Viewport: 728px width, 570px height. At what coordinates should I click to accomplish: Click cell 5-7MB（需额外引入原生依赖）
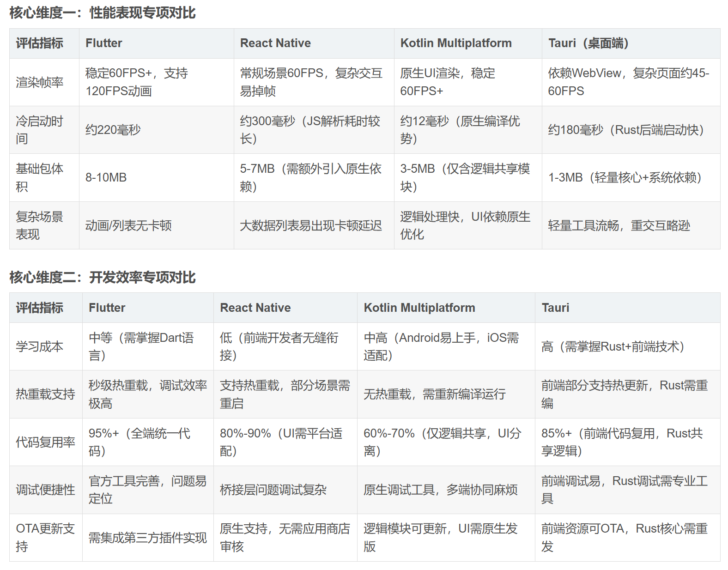(x=314, y=177)
